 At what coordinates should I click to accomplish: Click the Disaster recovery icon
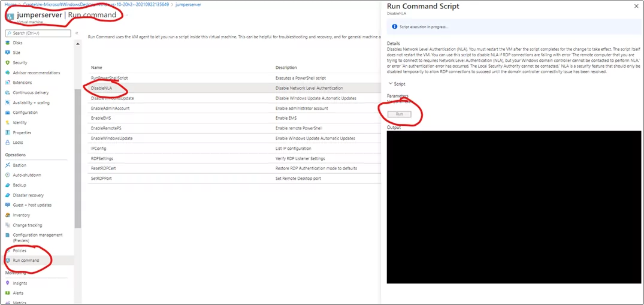pyautogui.click(x=7, y=195)
